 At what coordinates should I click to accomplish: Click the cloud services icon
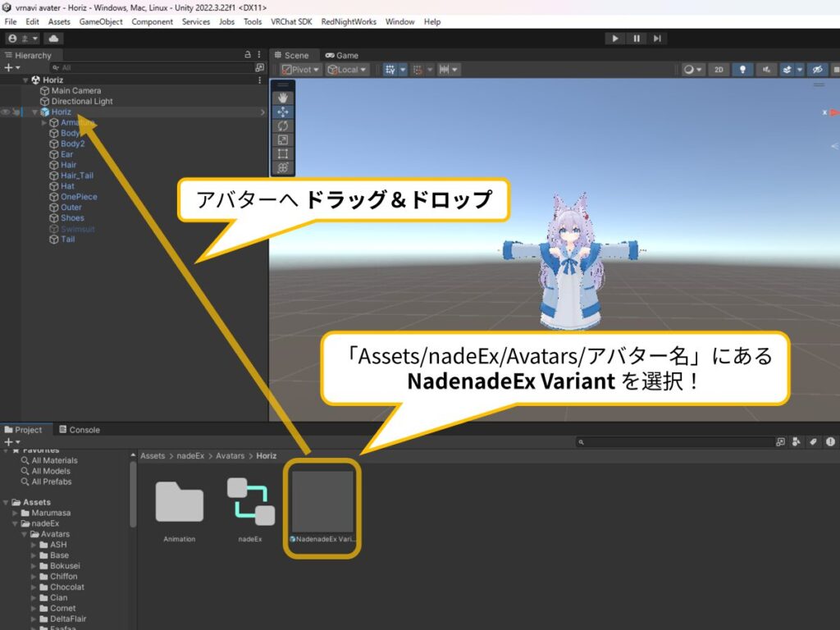pos(54,39)
